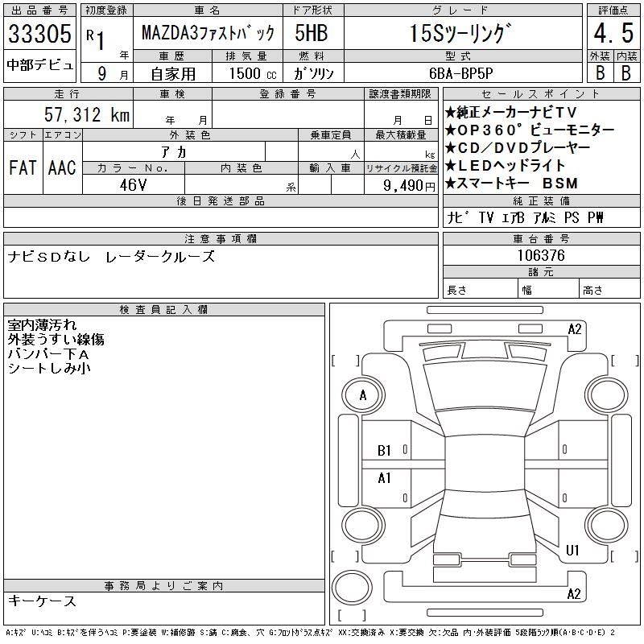Click the recycle deposit 9,490円
The width and height of the screenshot is (644, 644).
tap(409, 186)
